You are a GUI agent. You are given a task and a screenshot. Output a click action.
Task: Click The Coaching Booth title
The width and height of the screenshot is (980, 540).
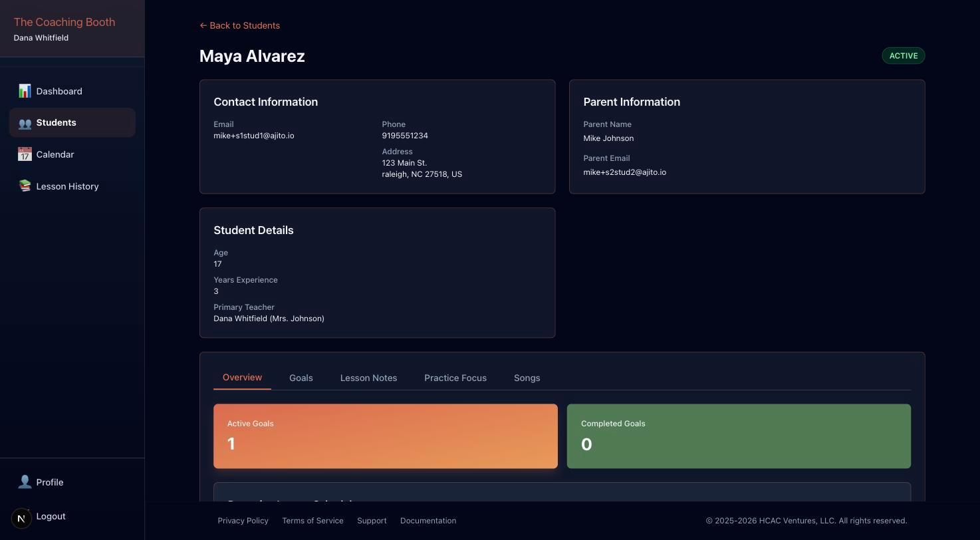[x=64, y=22]
